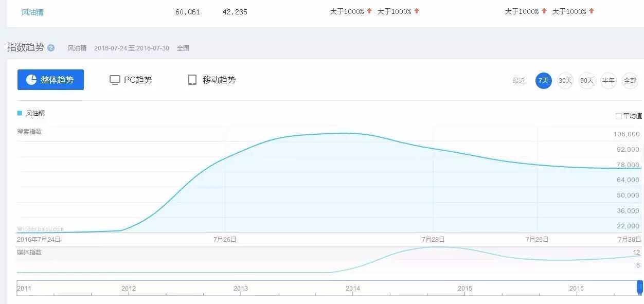Click the help question mark icon beside 指数趋势
644x304 pixels.
click(x=51, y=48)
